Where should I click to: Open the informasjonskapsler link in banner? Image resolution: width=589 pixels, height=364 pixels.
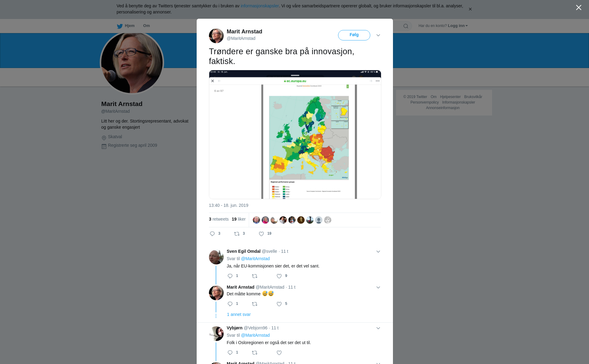(260, 6)
